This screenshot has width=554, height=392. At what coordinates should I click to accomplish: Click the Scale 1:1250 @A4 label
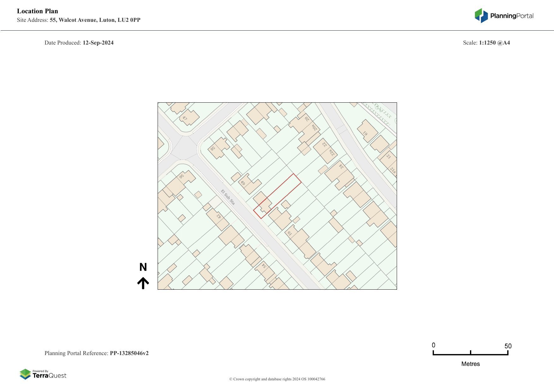[486, 43]
